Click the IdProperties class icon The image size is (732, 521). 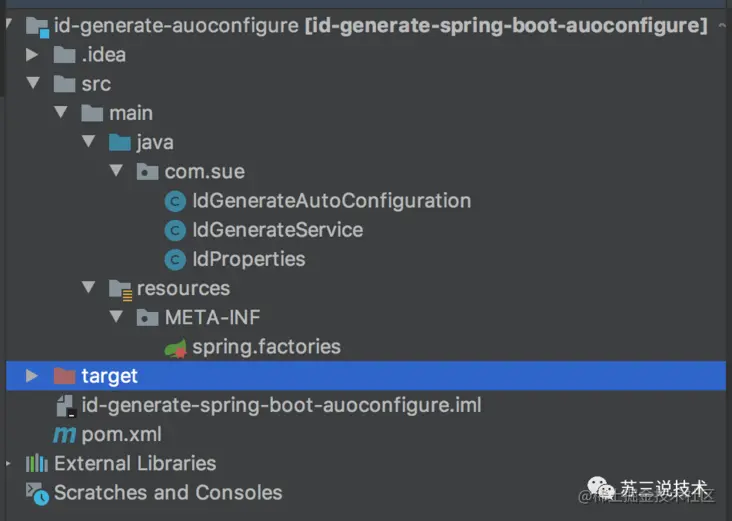tap(176, 259)
